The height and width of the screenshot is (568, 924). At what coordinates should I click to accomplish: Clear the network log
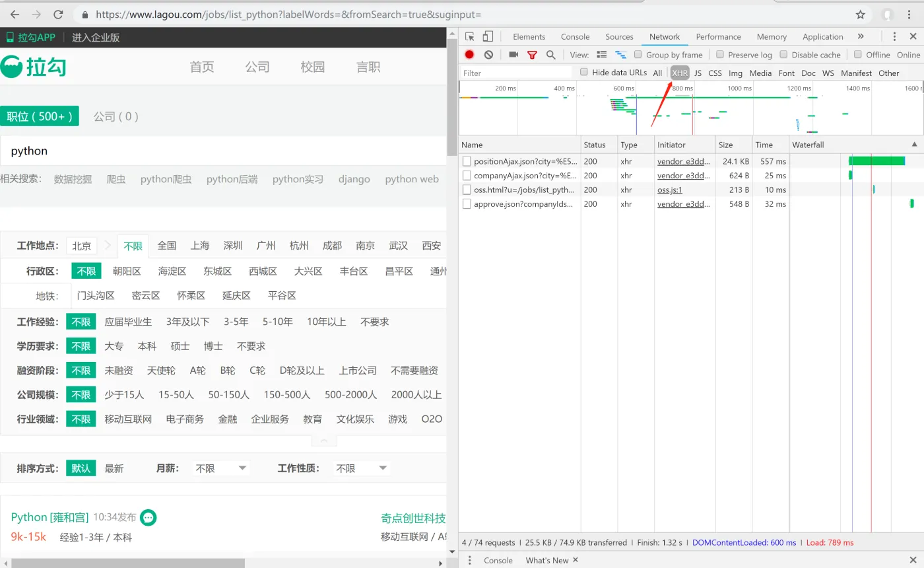(x=488, y=55)
